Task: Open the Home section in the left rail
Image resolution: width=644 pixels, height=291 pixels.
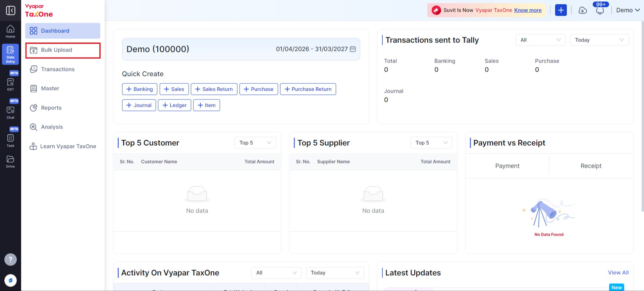Action: tap(10, 31)
